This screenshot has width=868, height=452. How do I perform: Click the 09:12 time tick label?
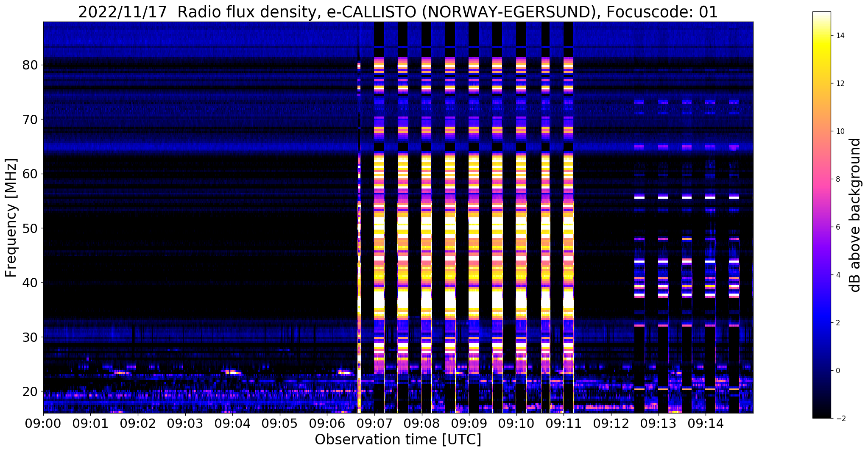point(611,423)
